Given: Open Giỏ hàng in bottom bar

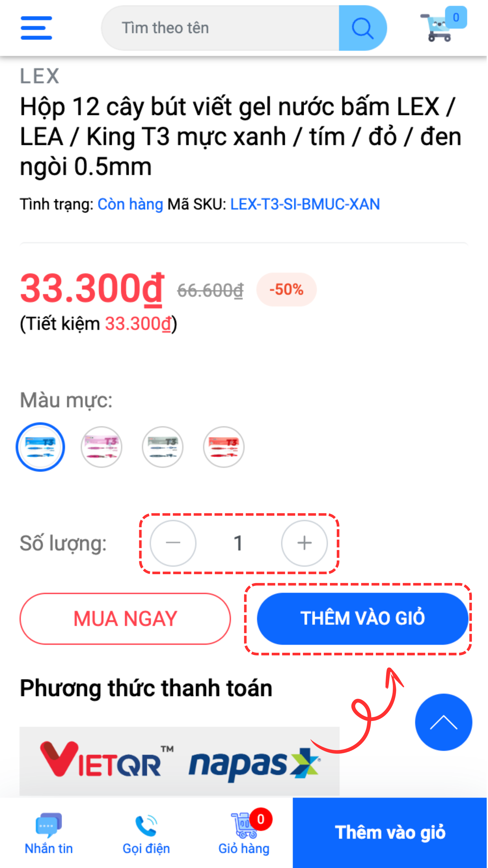Looking at the screenshot, I should tap(245, 833).
